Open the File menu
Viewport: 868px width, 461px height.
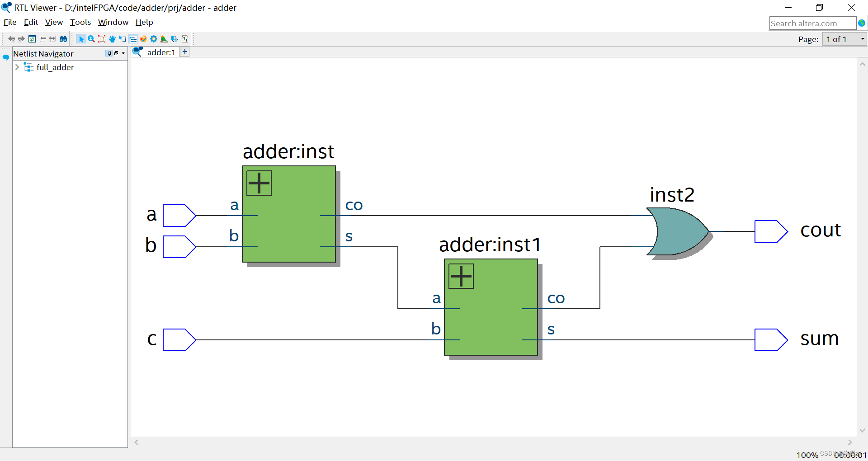click(x=10, y=22)
